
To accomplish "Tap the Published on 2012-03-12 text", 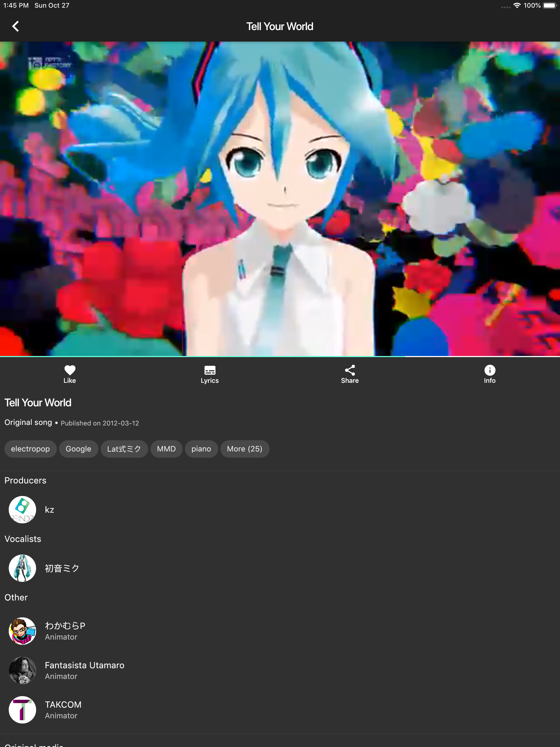I will 100,423.
